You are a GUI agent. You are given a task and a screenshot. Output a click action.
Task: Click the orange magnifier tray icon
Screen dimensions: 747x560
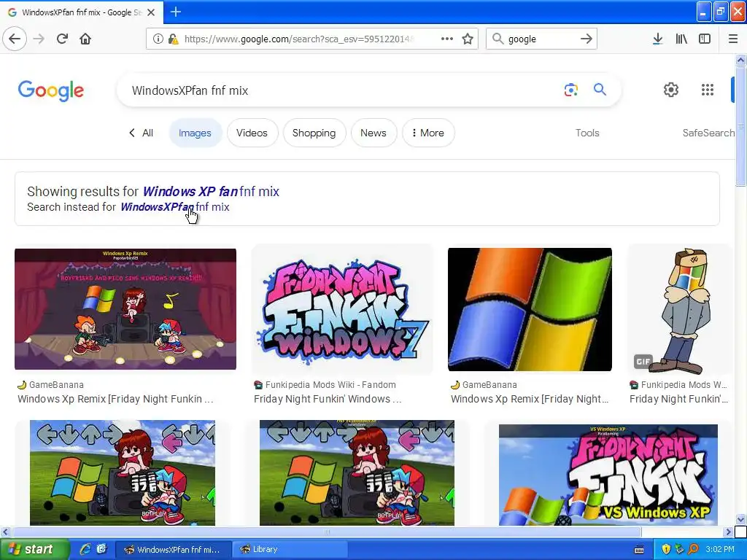693,549
